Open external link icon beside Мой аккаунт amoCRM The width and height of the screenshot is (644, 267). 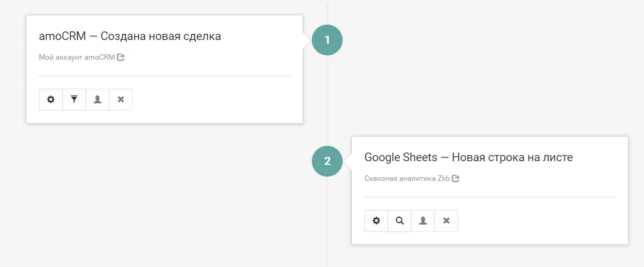121,57
